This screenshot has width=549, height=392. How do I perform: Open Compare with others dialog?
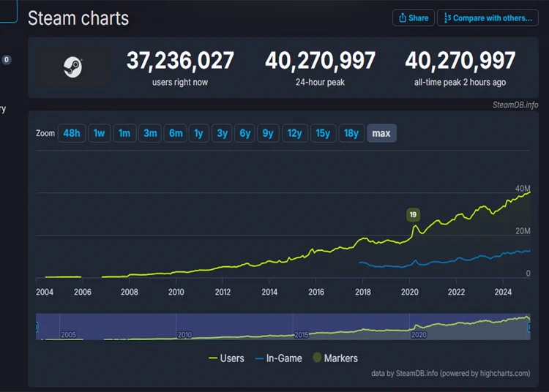pos(488,18)
